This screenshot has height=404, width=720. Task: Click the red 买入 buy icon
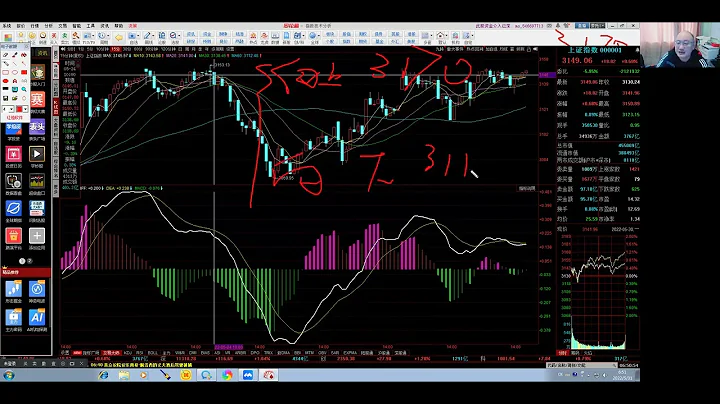coord(54,35)
